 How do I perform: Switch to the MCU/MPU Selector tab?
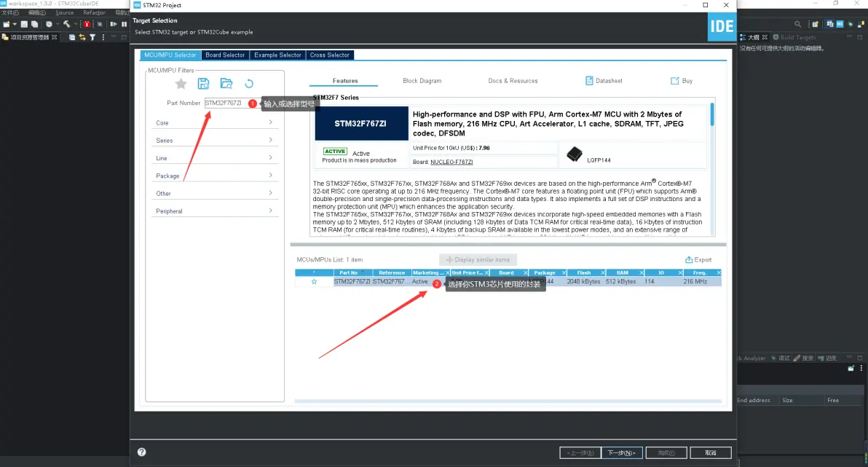click(170, 55)
